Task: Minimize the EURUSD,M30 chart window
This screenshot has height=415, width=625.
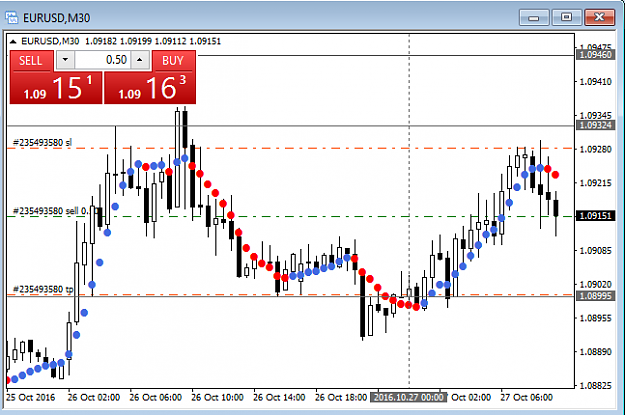Action: (x=534, y=18)
